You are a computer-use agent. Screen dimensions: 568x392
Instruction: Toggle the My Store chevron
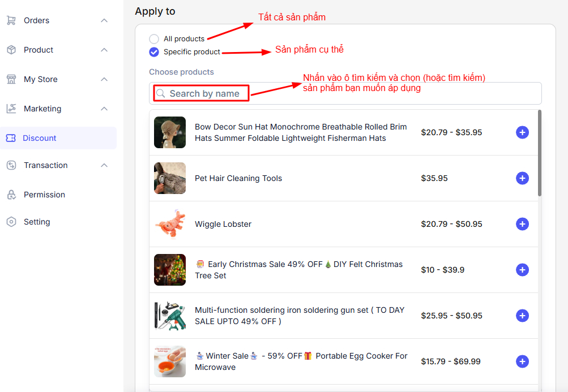click(104, 79)
